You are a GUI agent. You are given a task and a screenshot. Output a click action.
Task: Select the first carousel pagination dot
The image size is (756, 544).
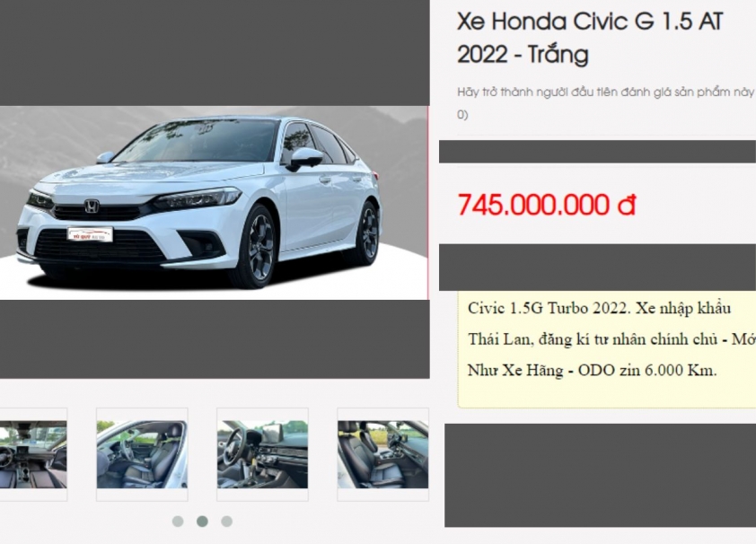tap(178, 522)
